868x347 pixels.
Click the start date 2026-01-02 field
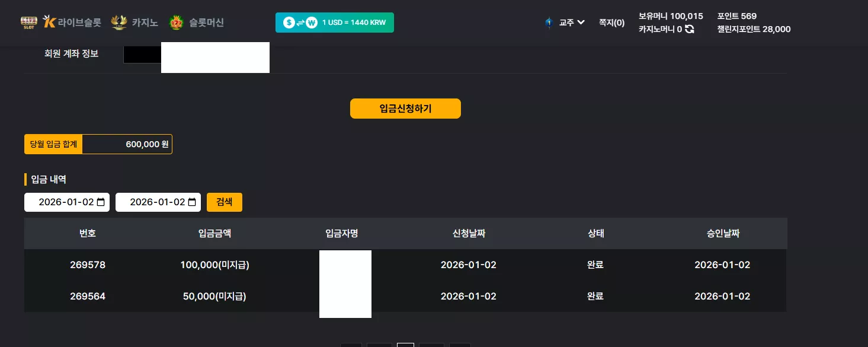click(x=67, y=202)
